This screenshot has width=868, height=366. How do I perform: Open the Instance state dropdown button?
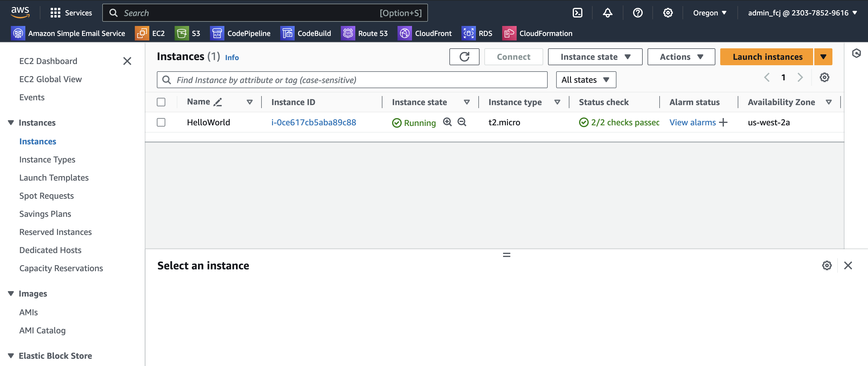[595, 57]
